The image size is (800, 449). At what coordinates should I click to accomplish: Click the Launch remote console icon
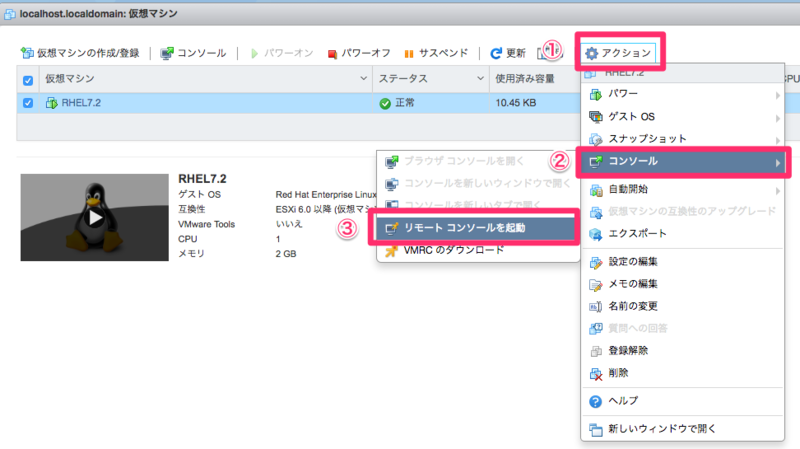[x=391, y=228]
